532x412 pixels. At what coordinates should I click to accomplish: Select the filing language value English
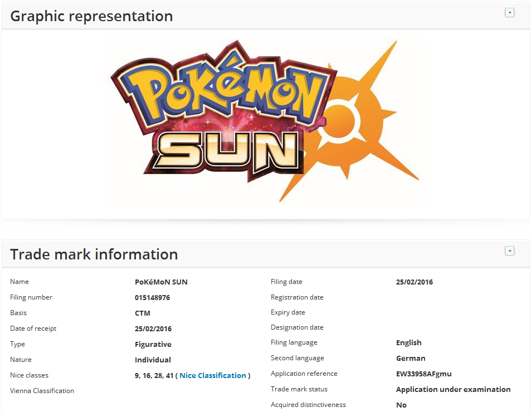(x=409, y=343)
